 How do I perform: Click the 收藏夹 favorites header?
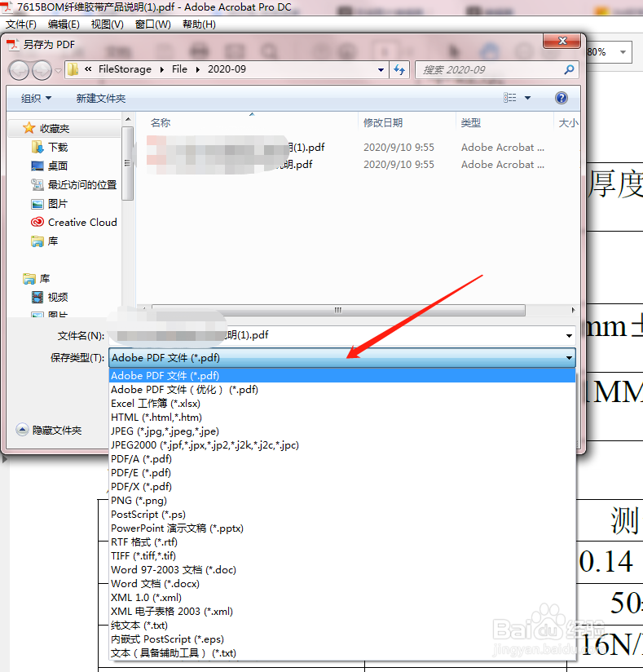46,128
